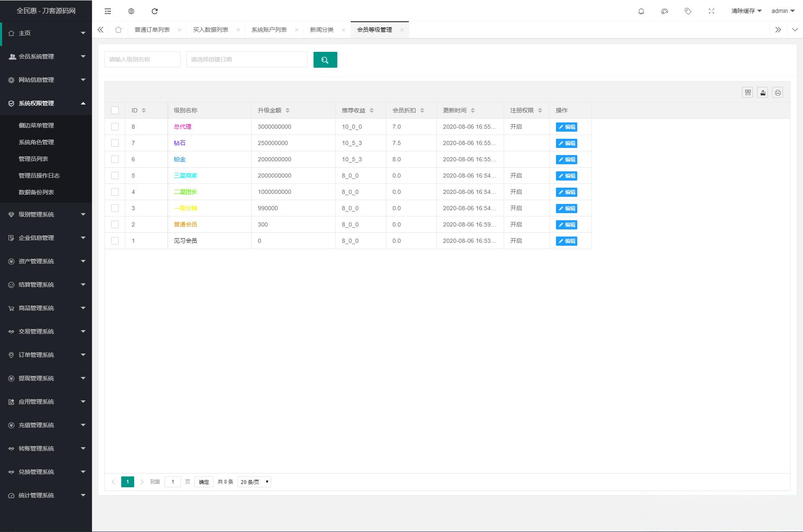
Task: Toggle the select-all checkbox in table header
Action: (x=115, y=110)
